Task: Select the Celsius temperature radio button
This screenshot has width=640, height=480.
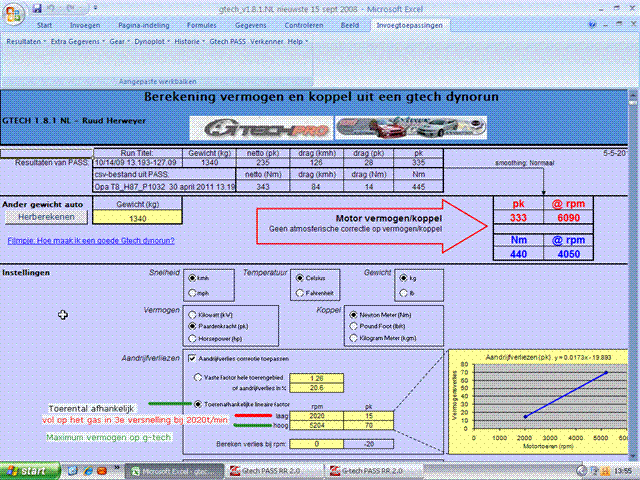Action: click(300, 278)
